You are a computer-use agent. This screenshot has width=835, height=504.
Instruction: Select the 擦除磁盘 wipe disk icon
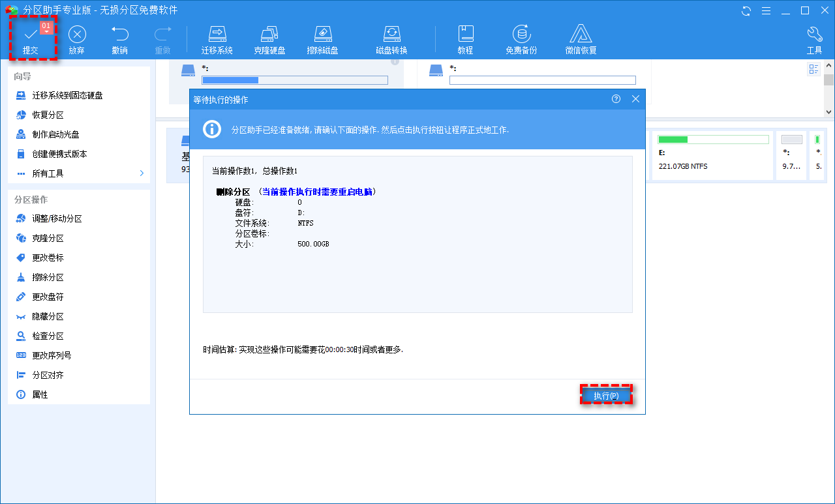[x=322, y=39]
